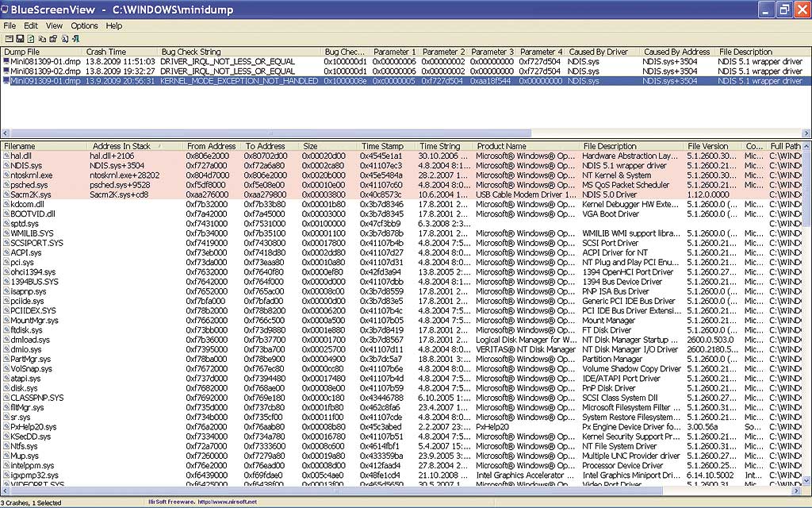Click the dump icon beside Mini091309-01.dmp
Screen dimensions: 812x508
click(6, 81)
